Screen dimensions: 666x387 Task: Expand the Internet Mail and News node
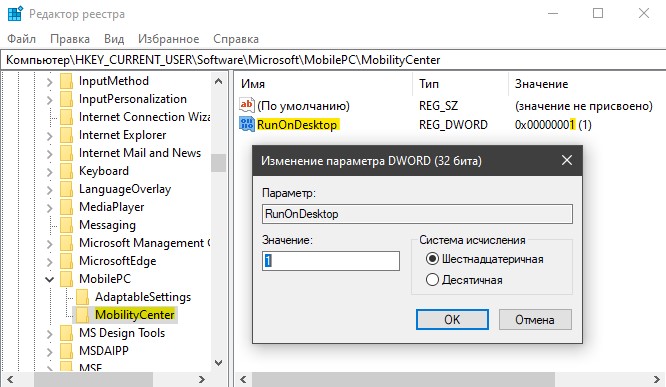click(x=50, y=153)
